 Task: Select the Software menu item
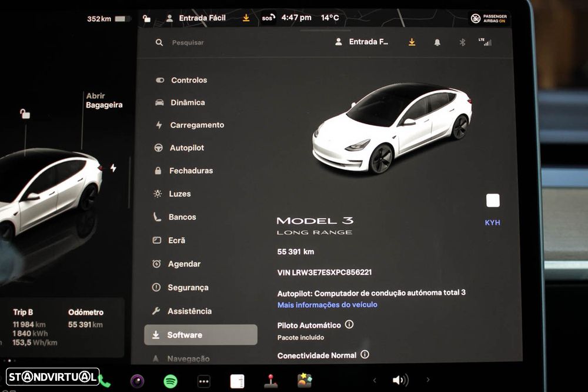[x=201, y=334]
